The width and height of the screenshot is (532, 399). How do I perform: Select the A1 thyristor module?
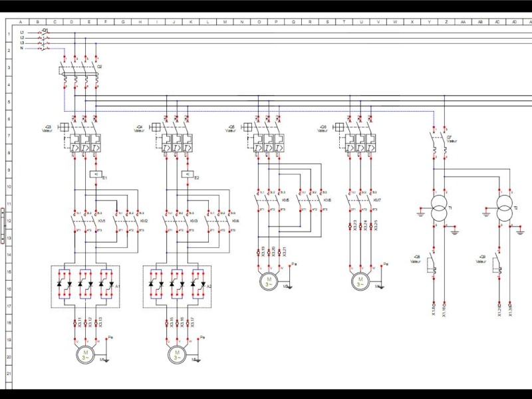point(85,287)
